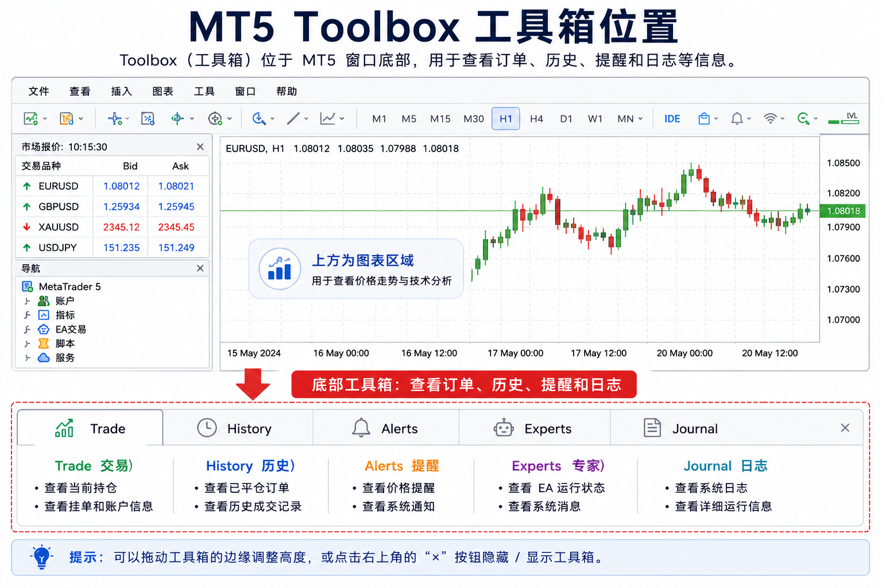Open the 插入 menu
Viewport: 882px width, 588px height.
click(121, 91)
